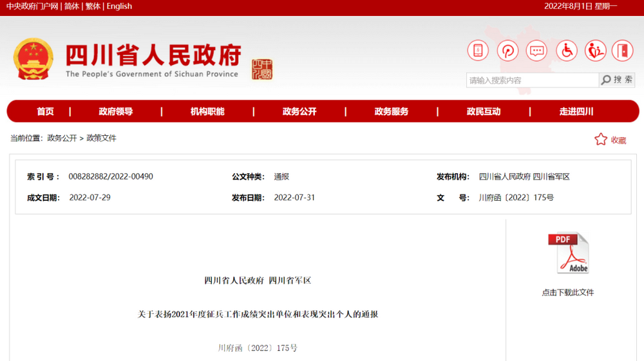Open the mobile version icon
The height and width of the screenshot is (361, 644).
[478, 51]
